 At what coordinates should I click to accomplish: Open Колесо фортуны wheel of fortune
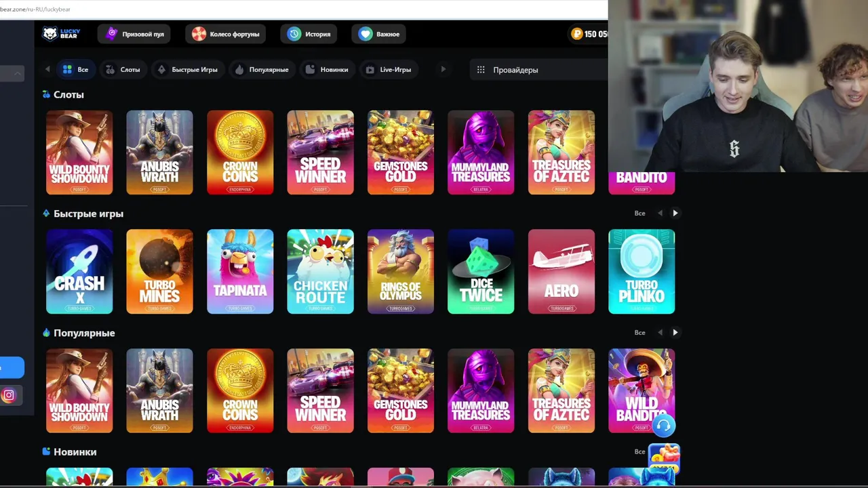click(225, 34)
